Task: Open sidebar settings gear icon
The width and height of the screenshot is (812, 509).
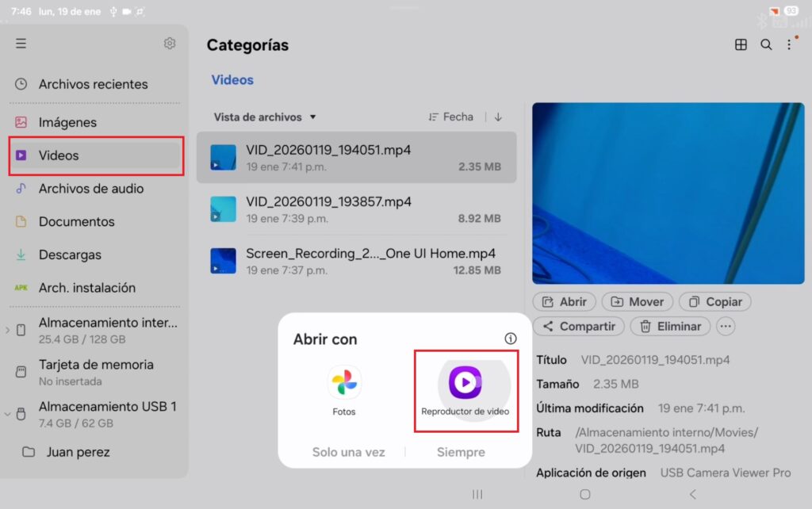Action: click(170, 44)
